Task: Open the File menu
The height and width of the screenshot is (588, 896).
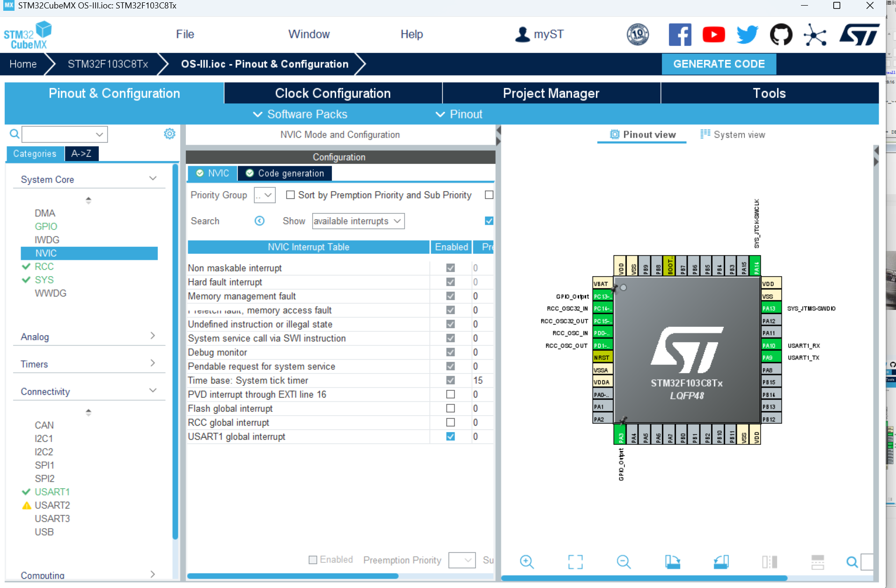Action: (185, 34)
